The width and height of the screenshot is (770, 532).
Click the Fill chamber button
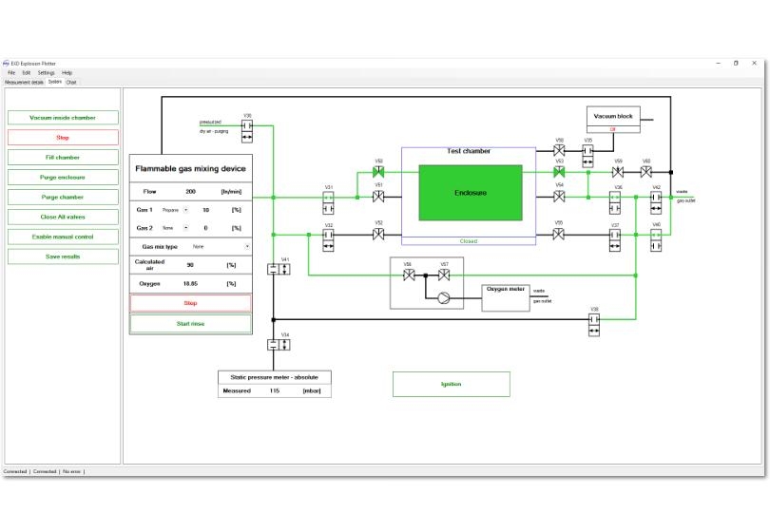[63, 158]
